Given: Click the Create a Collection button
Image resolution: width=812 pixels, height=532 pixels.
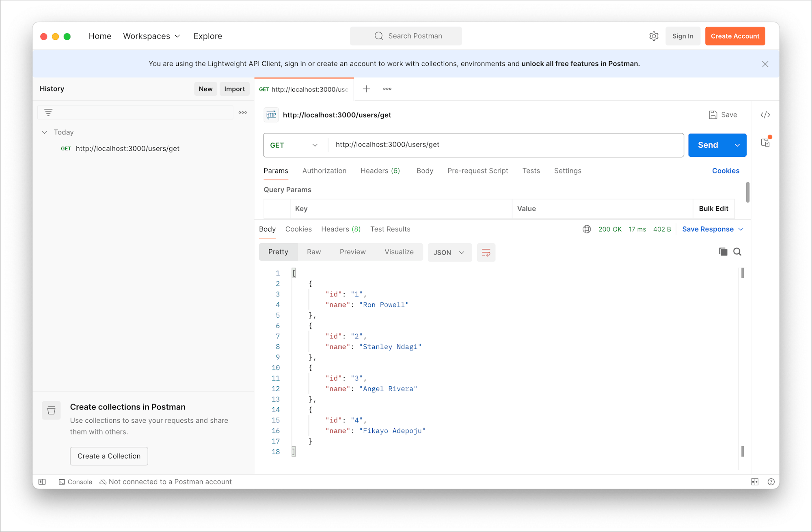Looking at the screenshot, I should (x=109, y=456).
